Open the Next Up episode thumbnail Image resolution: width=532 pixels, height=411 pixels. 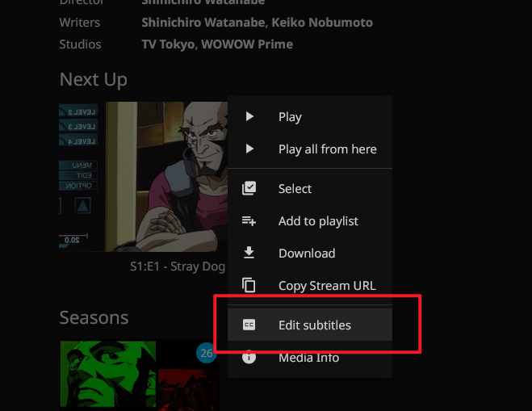143,176
